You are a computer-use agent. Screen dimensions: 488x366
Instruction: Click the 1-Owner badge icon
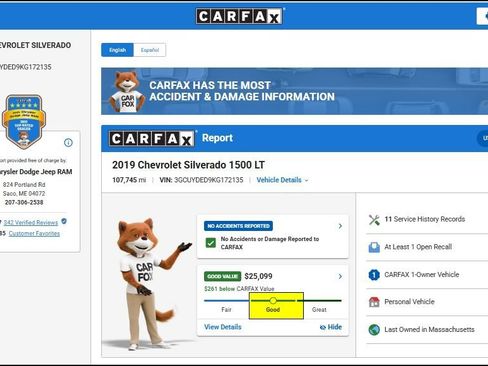tap(374, 275)
